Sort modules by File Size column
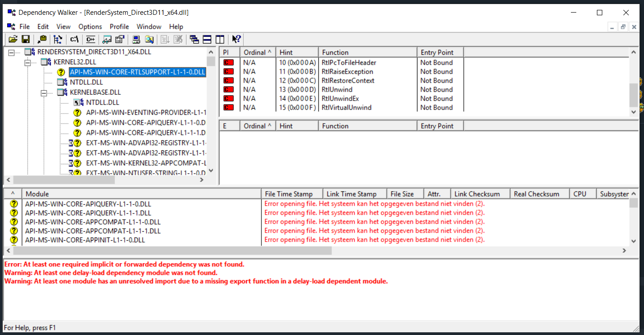This screenshot has height=335, width=644. tap(405, 194)
